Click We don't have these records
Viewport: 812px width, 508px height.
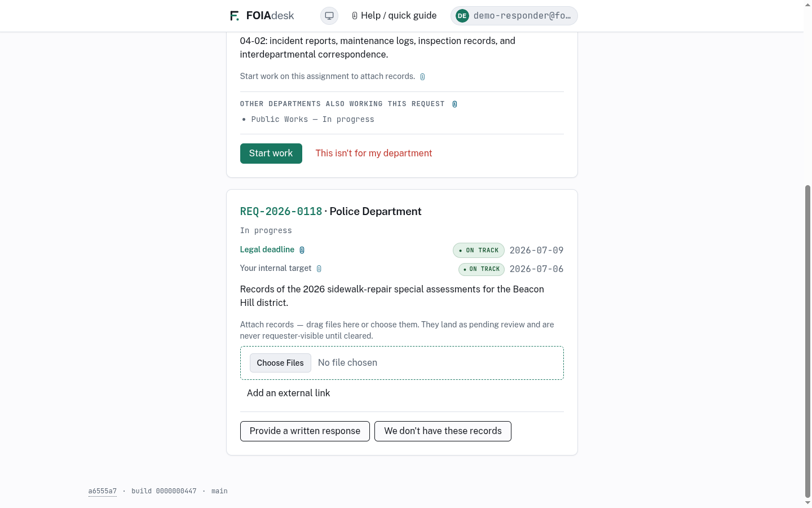(443, 431)
